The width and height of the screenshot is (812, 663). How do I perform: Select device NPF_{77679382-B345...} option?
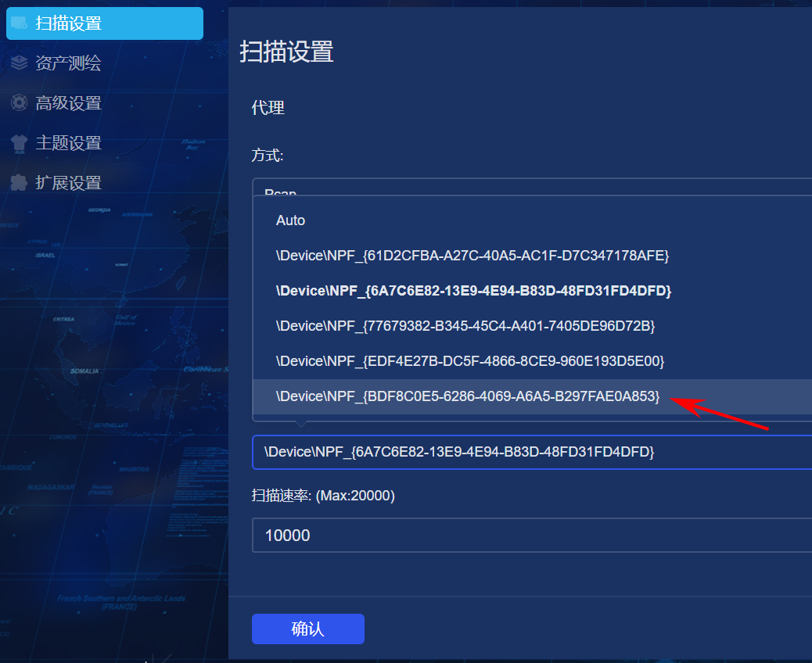point(465,326)
